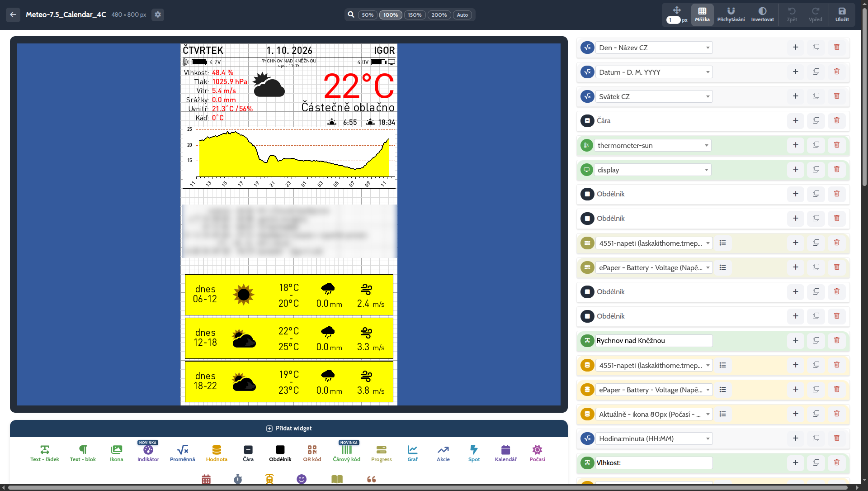Toggle Přichytávání snapping
868x491 pixels.
click(731, 14)
